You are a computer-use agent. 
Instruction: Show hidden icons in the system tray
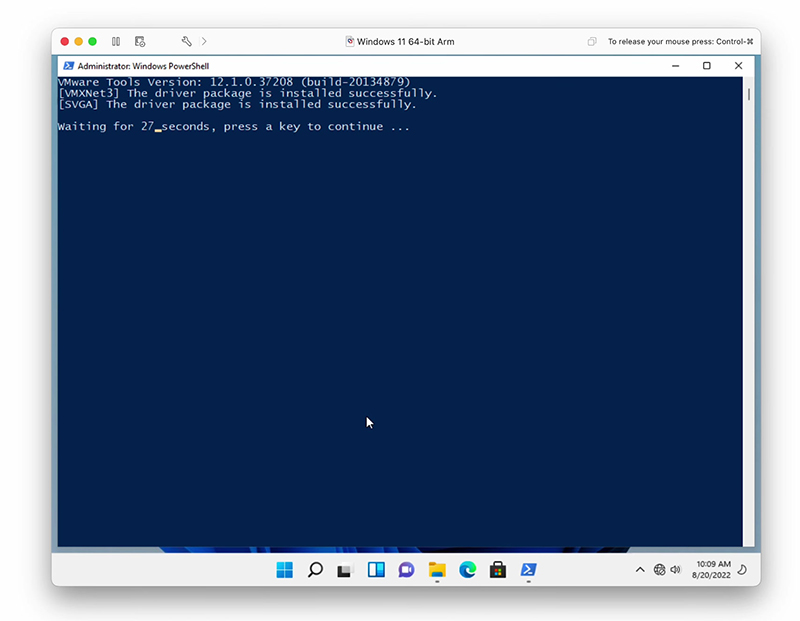click(640, 569)
